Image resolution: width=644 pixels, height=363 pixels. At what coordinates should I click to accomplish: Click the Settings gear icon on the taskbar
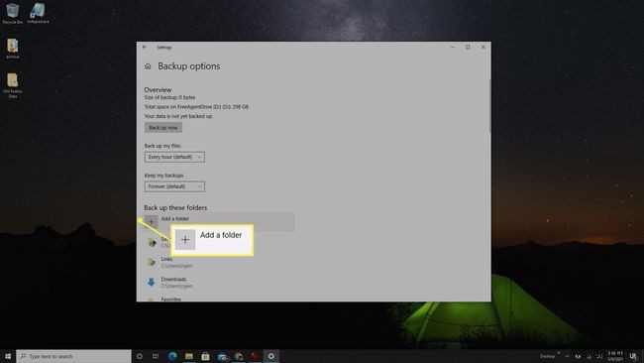[271, 356]
